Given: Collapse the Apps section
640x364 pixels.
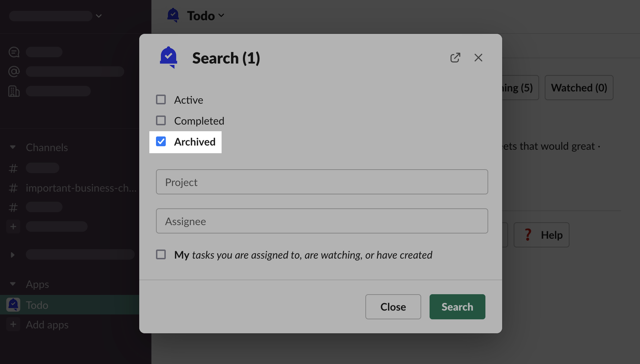Looking at the screenshot, I should click(x=13, y=284).
